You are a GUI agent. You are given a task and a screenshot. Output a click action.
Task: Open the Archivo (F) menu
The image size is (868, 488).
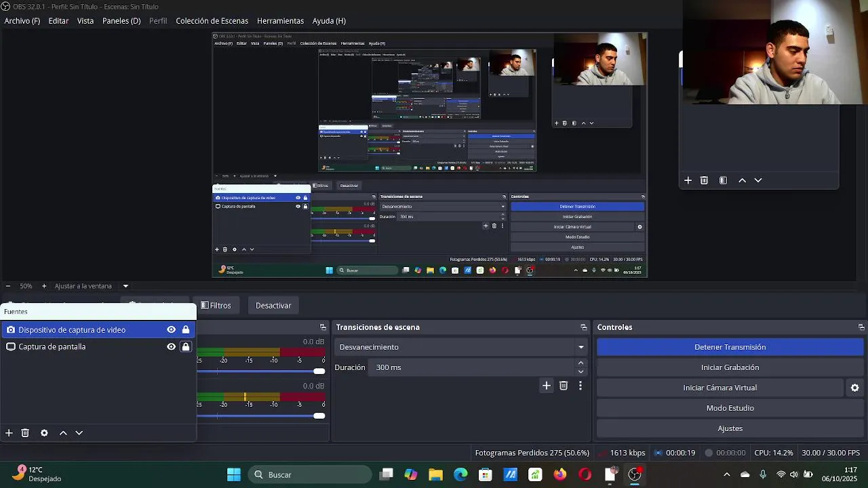tap(22, 21)
